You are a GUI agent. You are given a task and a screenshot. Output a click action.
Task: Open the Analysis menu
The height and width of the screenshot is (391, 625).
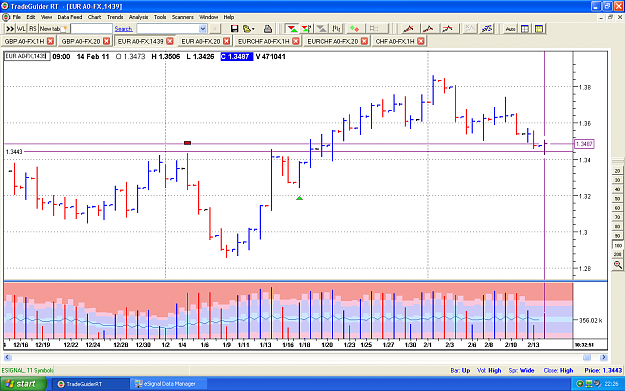tap(138, 17)
